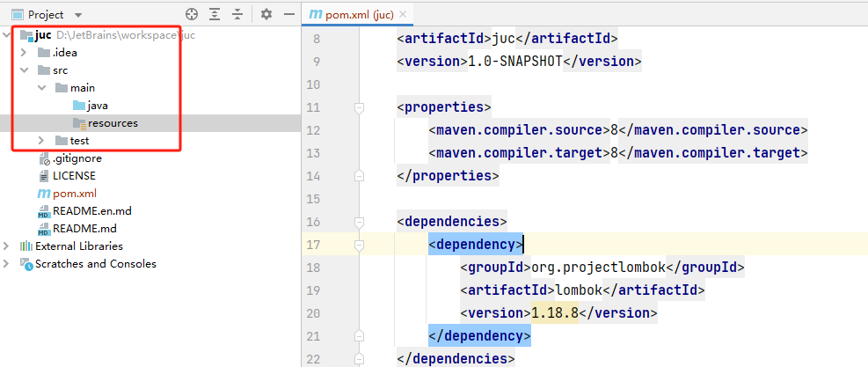Click the .gitignore file icon
Screen dimensions: 868x367
coord(44,158)
